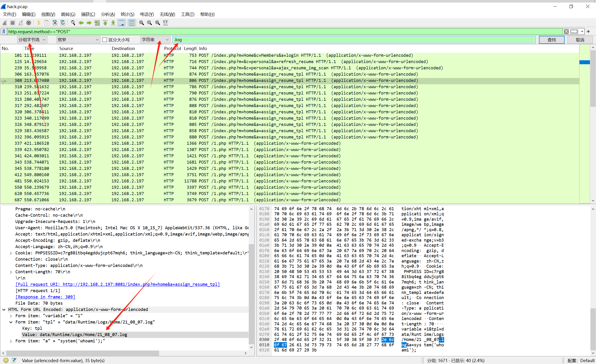This screenshot has height=364, width=596.
Task: Click the find packet magnifier icon
Action: pos(73,23)
